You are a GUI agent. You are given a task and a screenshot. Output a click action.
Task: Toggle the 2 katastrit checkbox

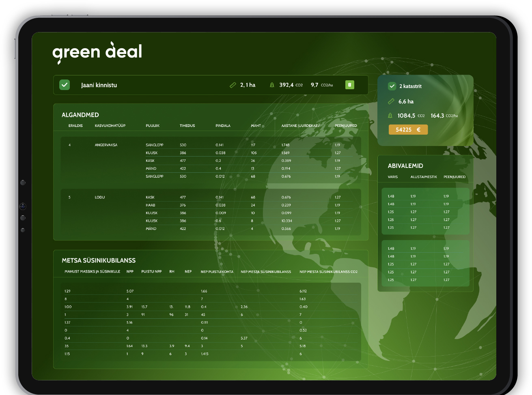coord(392,86)
